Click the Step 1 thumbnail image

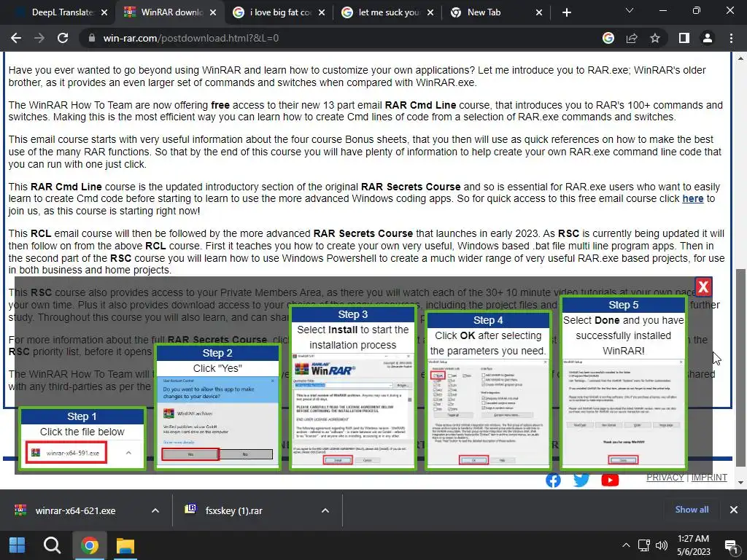(82, 438)
